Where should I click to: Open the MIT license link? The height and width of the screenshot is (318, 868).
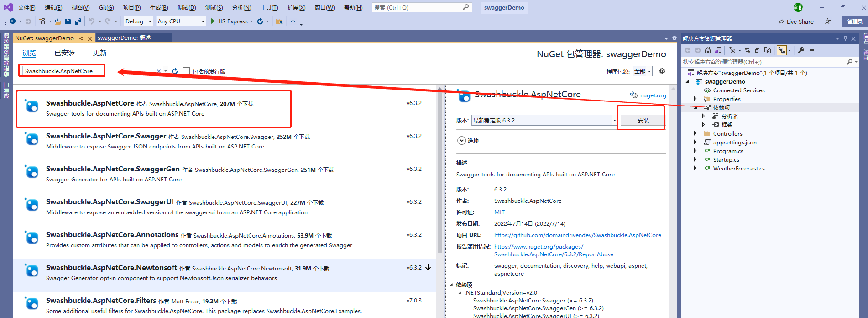click(x=499, y=212)
